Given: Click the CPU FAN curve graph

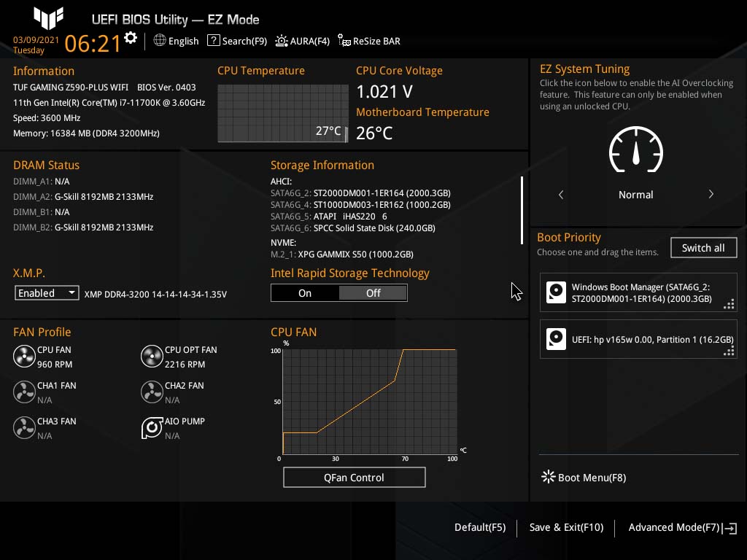Looking at the screenshot, I should coord(370,402).
